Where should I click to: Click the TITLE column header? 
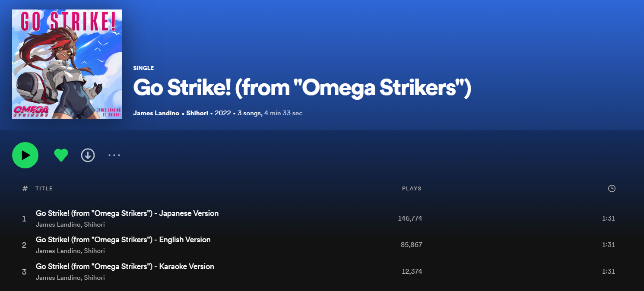click(x=44, y=189)
